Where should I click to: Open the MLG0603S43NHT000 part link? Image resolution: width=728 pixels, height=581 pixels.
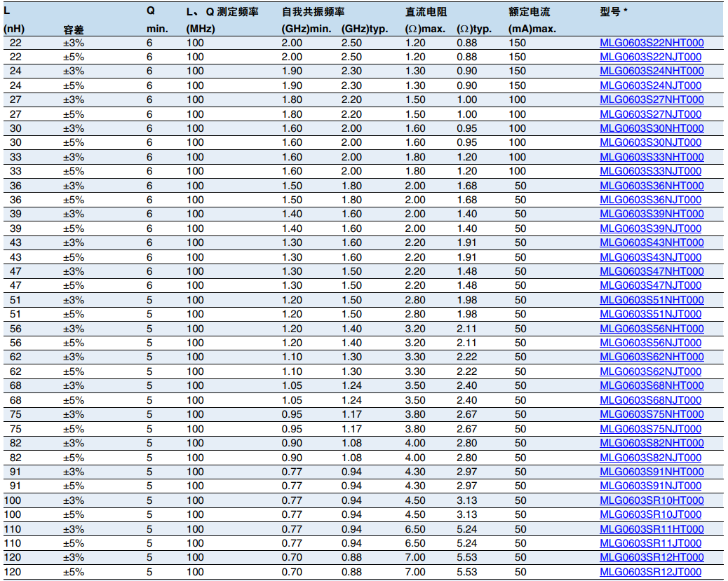click(x=652, y=242)
